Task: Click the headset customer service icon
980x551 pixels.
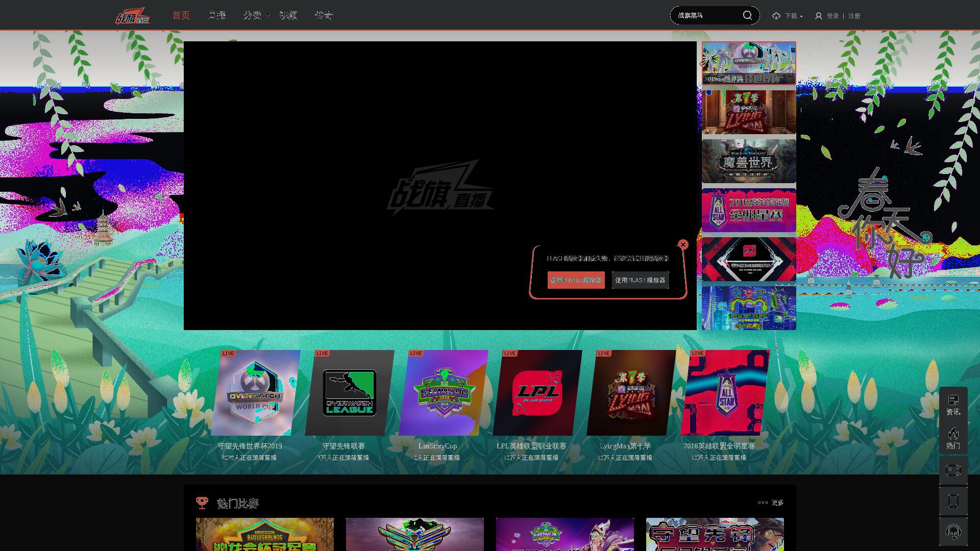Action: coord(953,532)
